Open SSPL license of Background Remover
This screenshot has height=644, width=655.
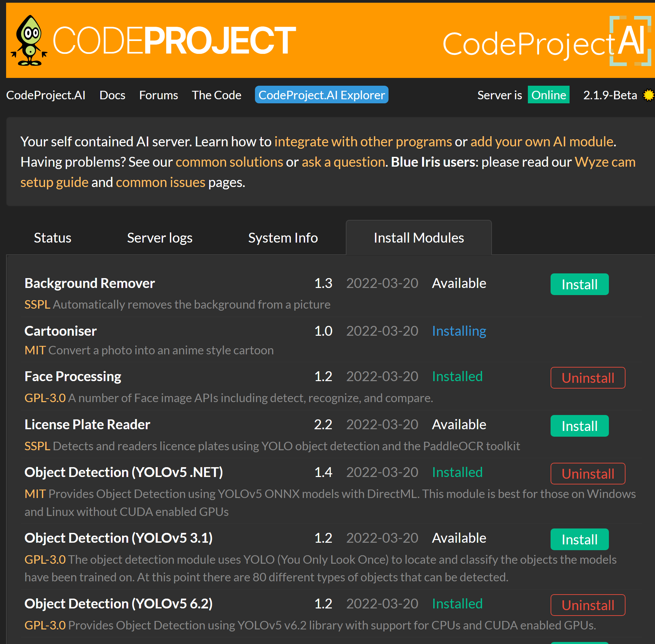37,305
